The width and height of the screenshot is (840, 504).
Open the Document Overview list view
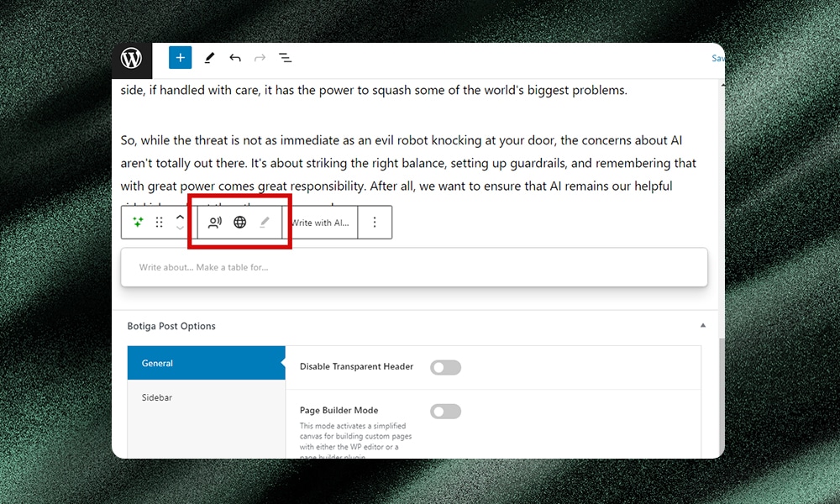286,58
